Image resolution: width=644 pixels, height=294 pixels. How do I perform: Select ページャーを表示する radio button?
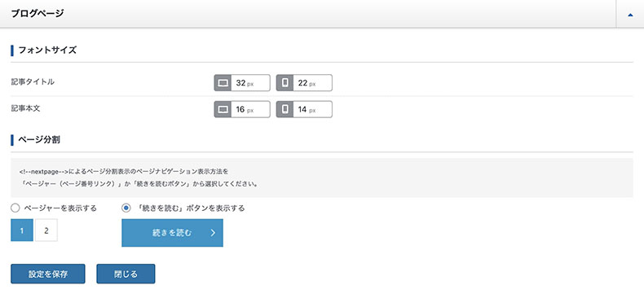coord(15,208)
